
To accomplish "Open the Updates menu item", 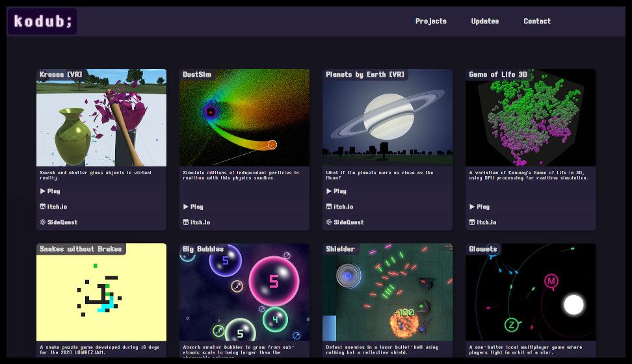I will (x=485, y=21).
